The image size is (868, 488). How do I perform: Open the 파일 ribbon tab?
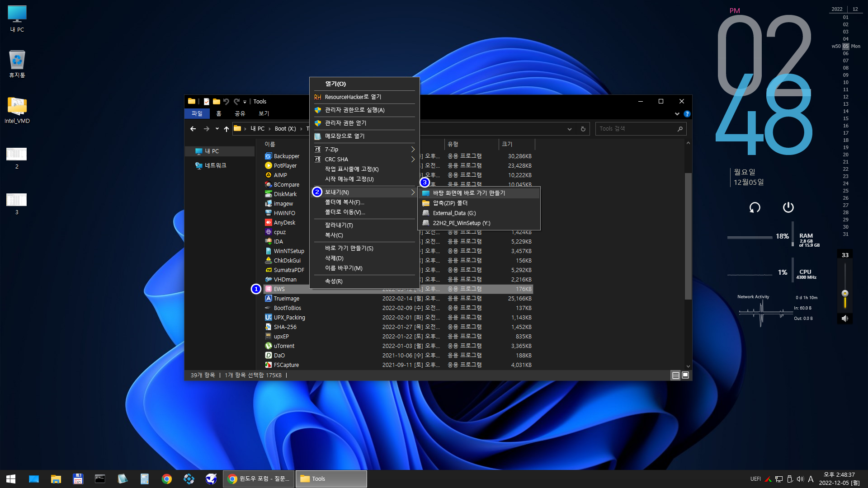[197, 114]
